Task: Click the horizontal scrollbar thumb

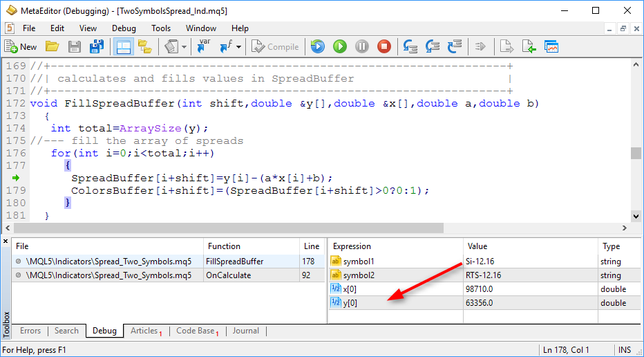Action: pyautogui.click(x=229, y=228)
